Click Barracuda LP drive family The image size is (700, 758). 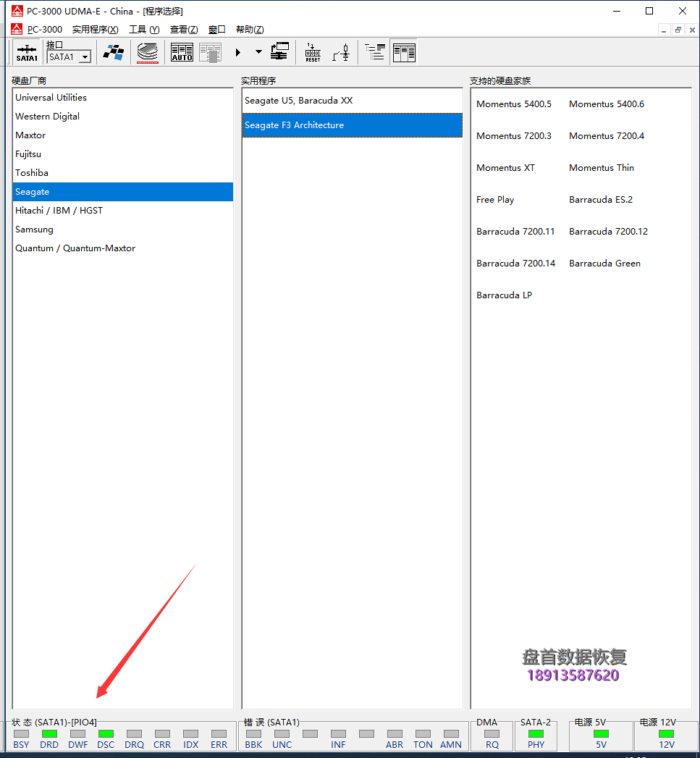[x=505, y=296]
